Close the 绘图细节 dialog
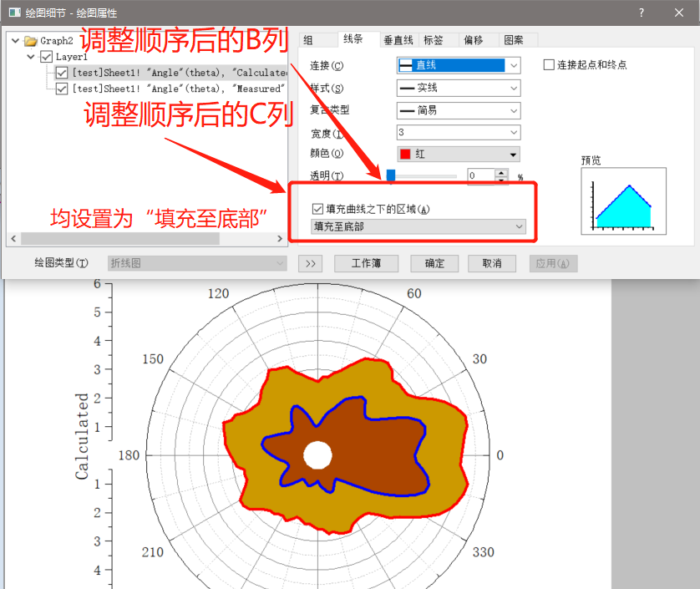 [x=679, y=13]
